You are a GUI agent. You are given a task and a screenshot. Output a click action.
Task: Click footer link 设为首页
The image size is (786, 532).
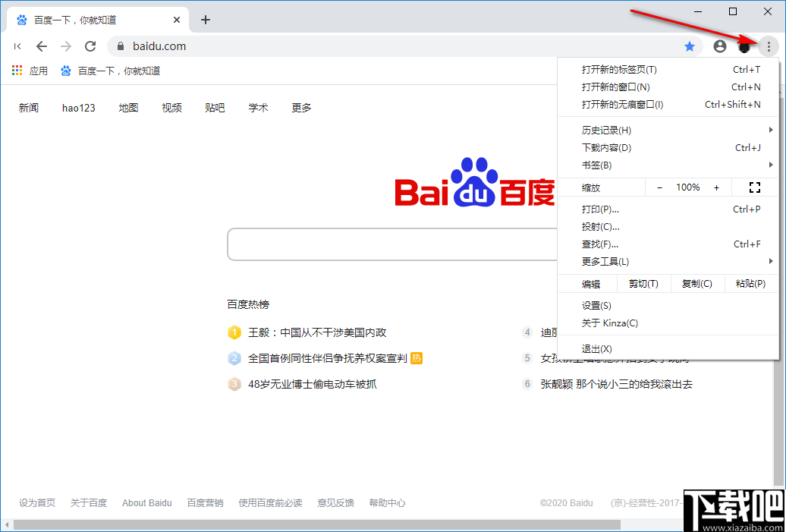[x=37, y=503]
